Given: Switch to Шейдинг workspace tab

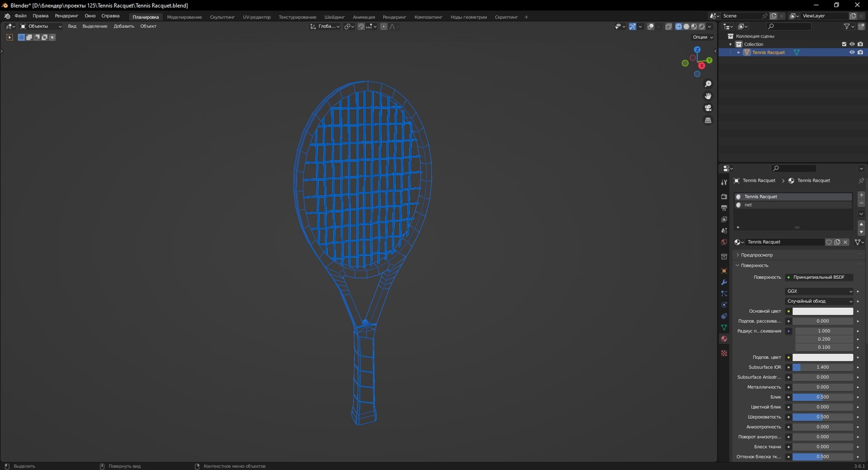Looking at the screenshot, I should [x=335, y=17].
